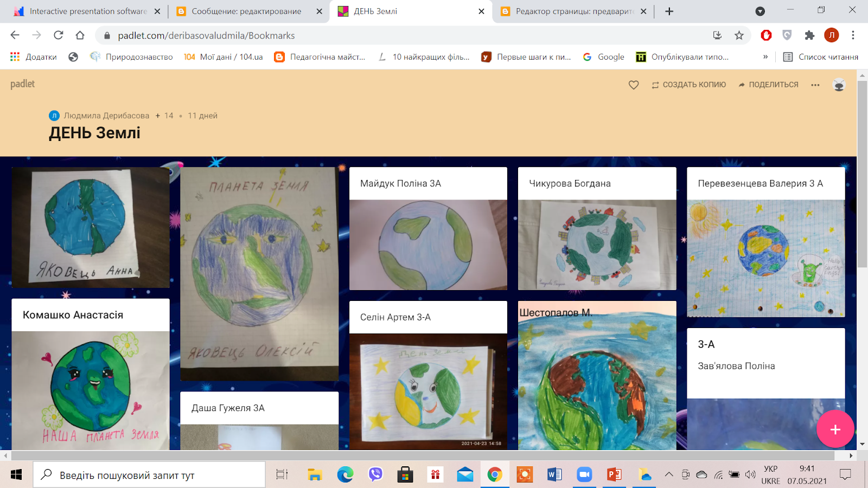Open Природознавство bookmark

pyautogui.click(x=131, y=57)
